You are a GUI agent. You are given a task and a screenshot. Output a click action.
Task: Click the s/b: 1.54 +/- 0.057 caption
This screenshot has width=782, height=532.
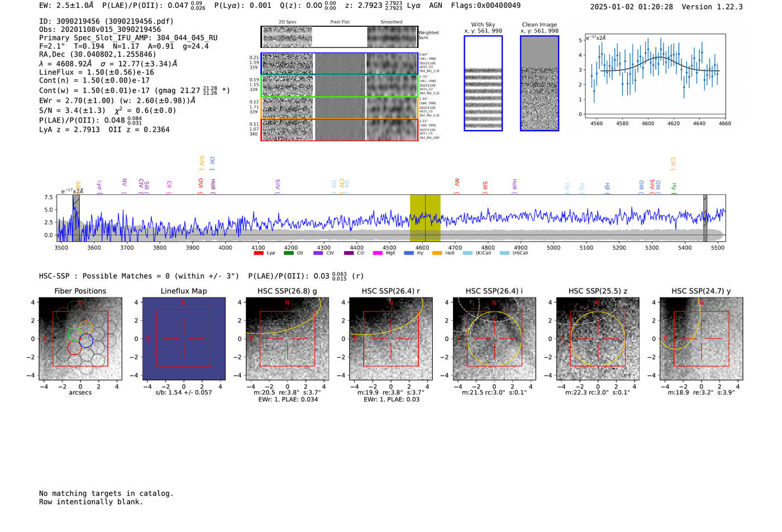click(184, 392)
